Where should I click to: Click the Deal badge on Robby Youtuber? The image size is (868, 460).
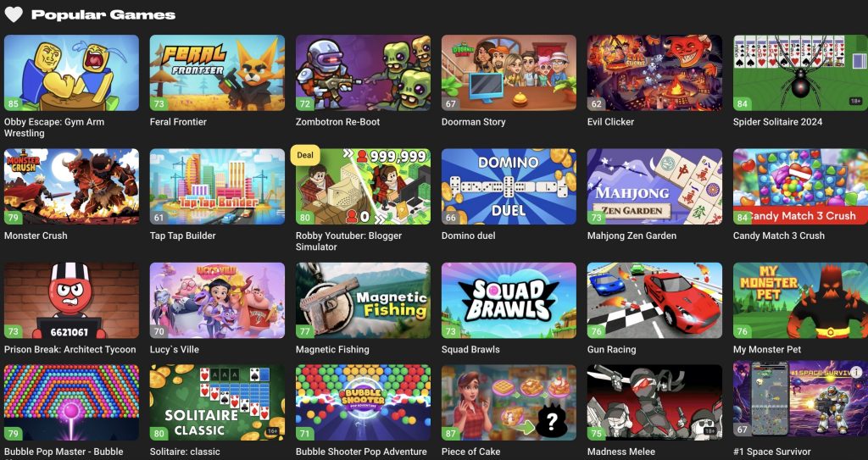(x=305, y=155)
